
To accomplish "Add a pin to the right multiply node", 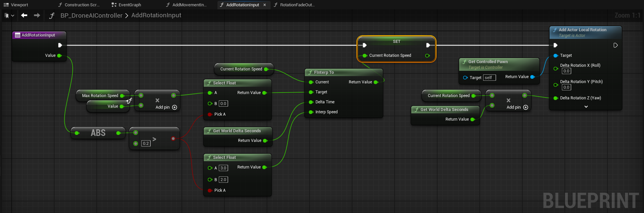I will point(526,107).
